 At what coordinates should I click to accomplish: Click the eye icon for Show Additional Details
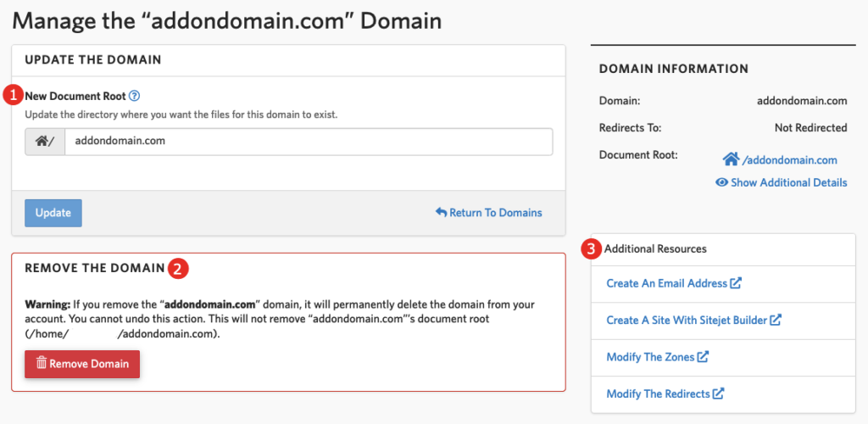pos(721,182)
